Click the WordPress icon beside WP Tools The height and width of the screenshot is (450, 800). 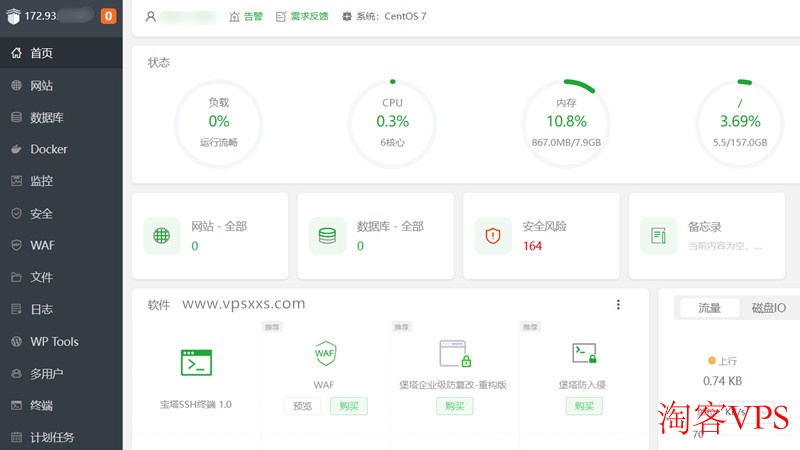point(16,341)
